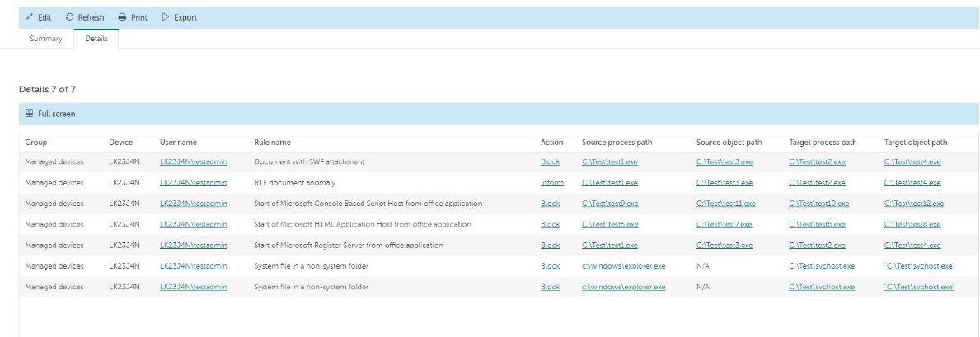Click the Target object path column header
Image resolution: width=980 pixels, height=337 pixels.
(x=915, y=143)
